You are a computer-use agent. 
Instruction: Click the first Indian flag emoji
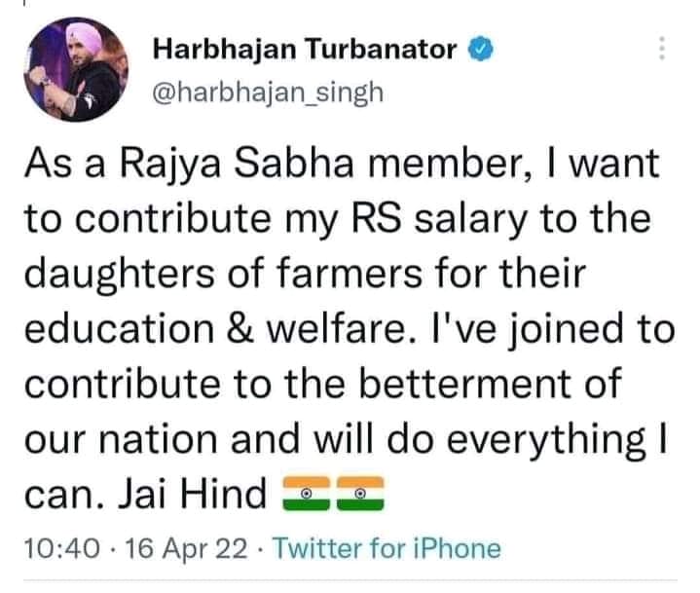tap(305, 496)
